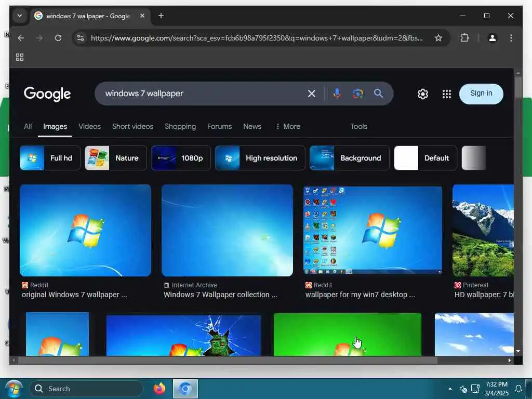Search by image with Google Lens icon
The width and height of the screenshot is (532, 399).
(357, 94)
